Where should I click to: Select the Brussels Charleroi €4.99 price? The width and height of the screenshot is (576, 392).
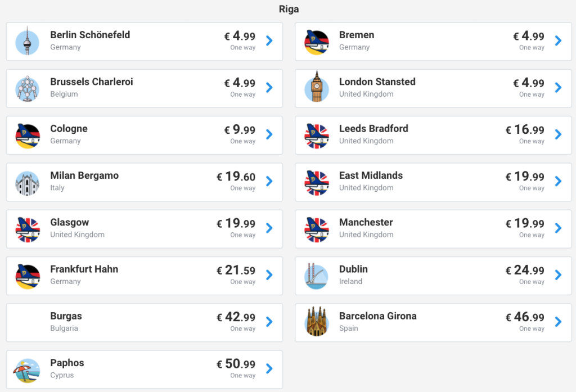(240, 83)
